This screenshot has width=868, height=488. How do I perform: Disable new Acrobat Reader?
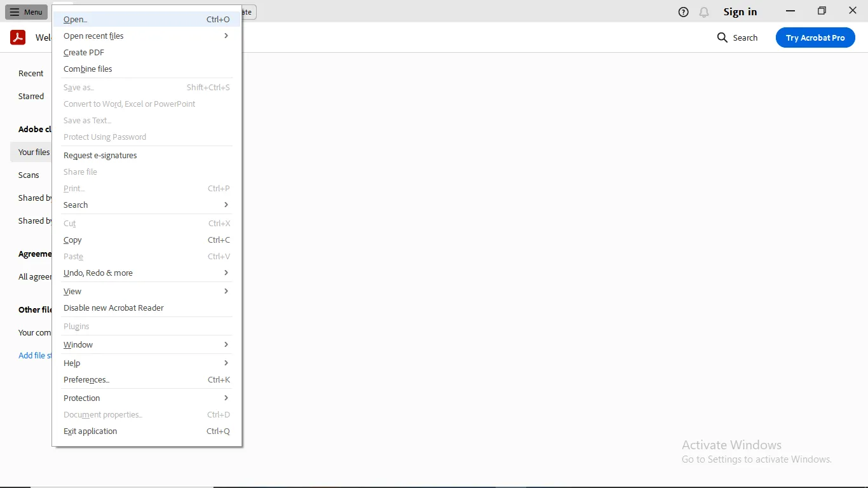pyautogui.click(x=114, y=308)
